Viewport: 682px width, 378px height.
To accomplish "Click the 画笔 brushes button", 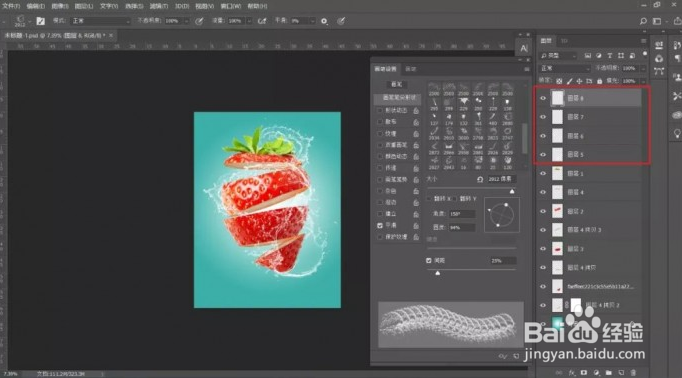I will click(x=397, y=84).
